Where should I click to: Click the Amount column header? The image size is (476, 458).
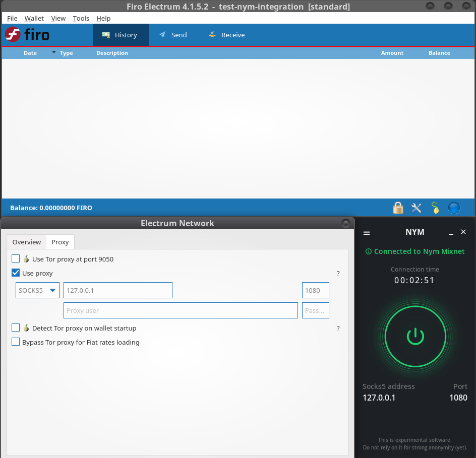tap(392, 53)
